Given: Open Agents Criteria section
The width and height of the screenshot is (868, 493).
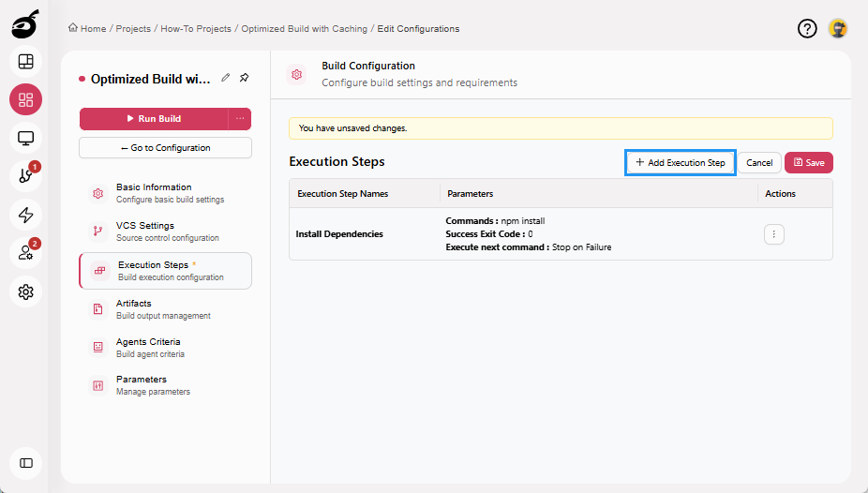Looking at the screenshot, I should 166,347.
